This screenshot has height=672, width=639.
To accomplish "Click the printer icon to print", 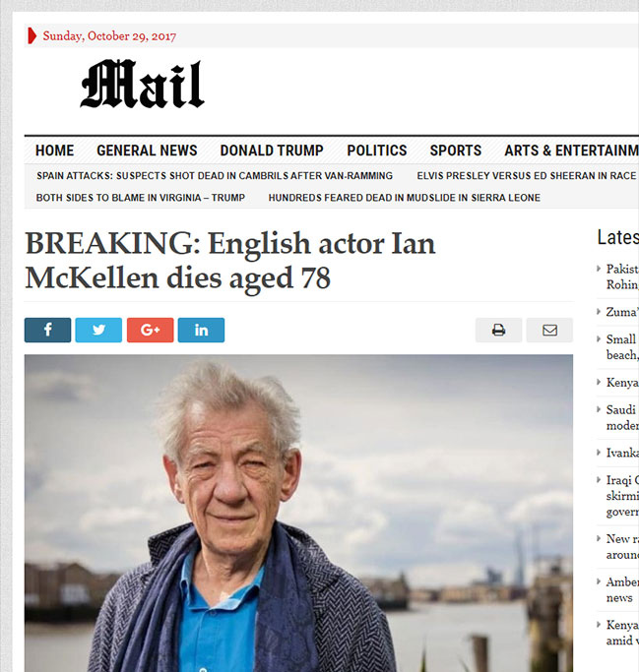I will tap(498, 330).
